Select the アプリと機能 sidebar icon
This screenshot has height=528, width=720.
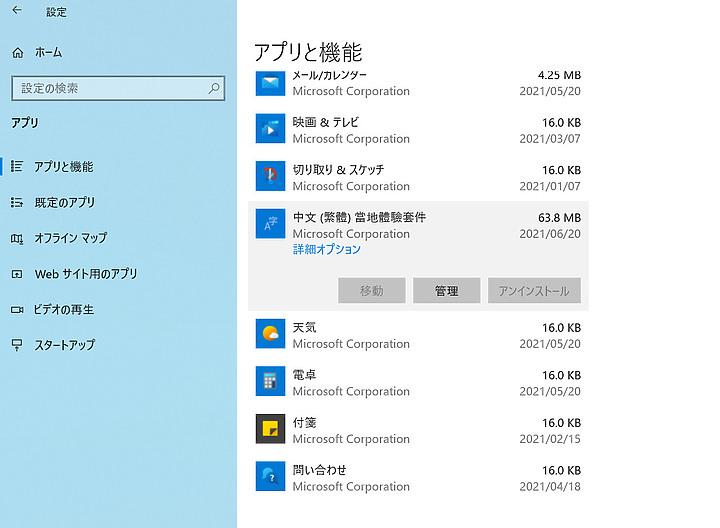coord(17,166)
